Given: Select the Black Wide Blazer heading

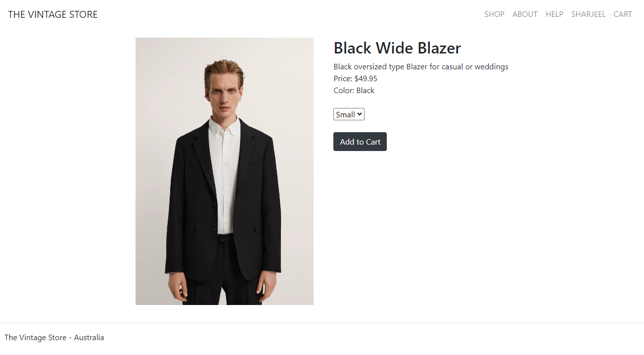Looking at the screenshot, I should point(397,48).
